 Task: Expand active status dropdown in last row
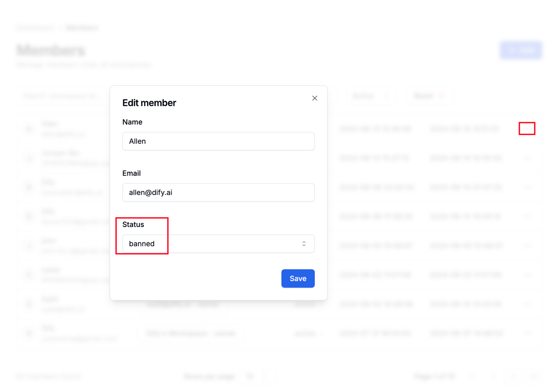coord(308,333)
